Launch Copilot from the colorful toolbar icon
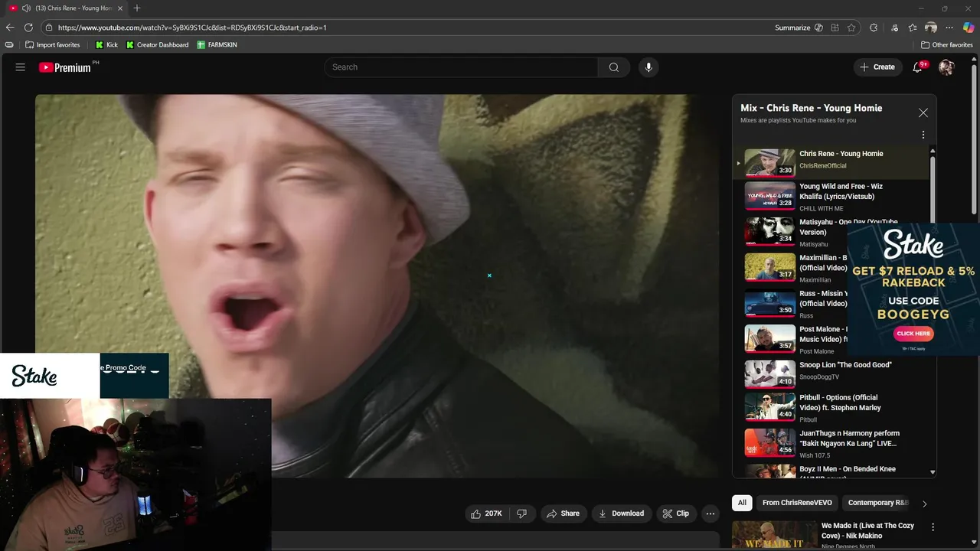This screenshot has height=551, width=980. point(969,28)
